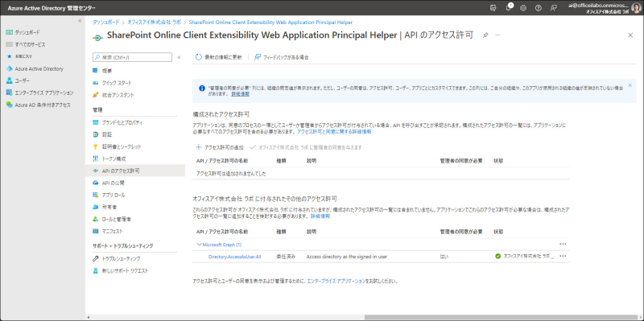Select クイック スタート in the resource menu
This screenshot has width=644, height=321.
[x=117, y=83]
